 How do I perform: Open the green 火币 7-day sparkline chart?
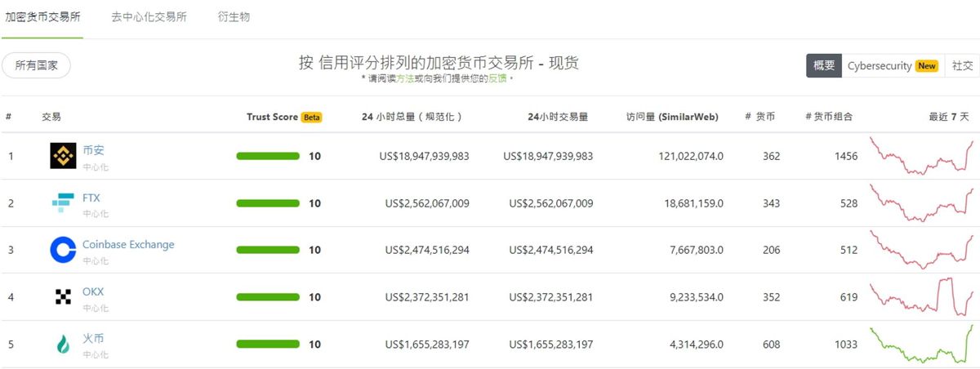[x=922, y=345]
